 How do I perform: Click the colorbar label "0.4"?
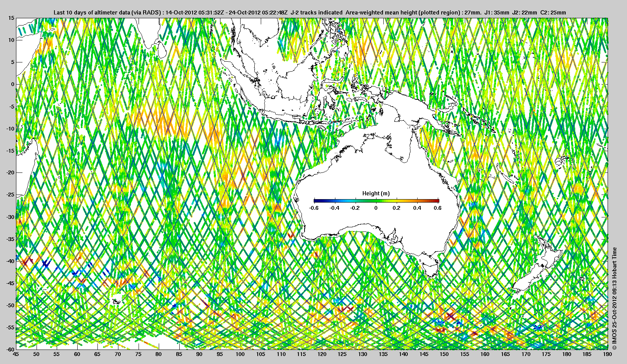pos(417,208)
